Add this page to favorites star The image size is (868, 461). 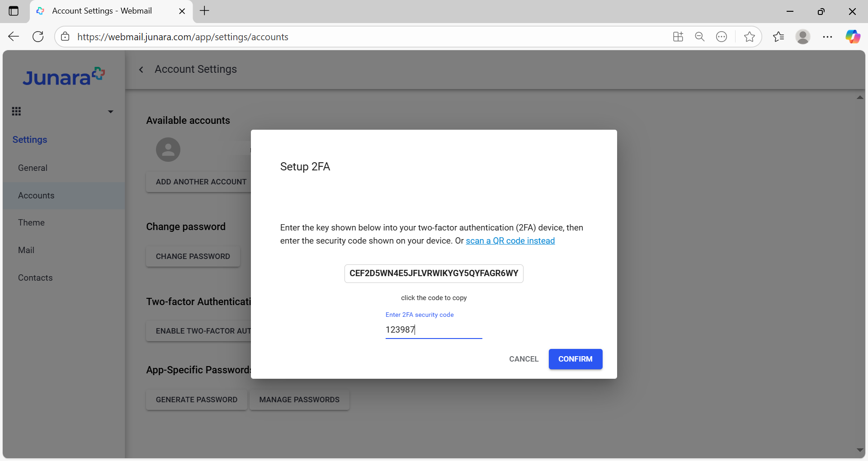click(x=749, y=37)
